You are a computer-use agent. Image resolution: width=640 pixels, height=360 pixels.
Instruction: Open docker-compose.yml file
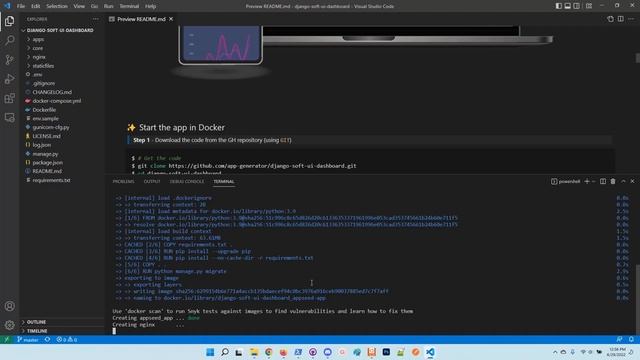tap(57, 101)
